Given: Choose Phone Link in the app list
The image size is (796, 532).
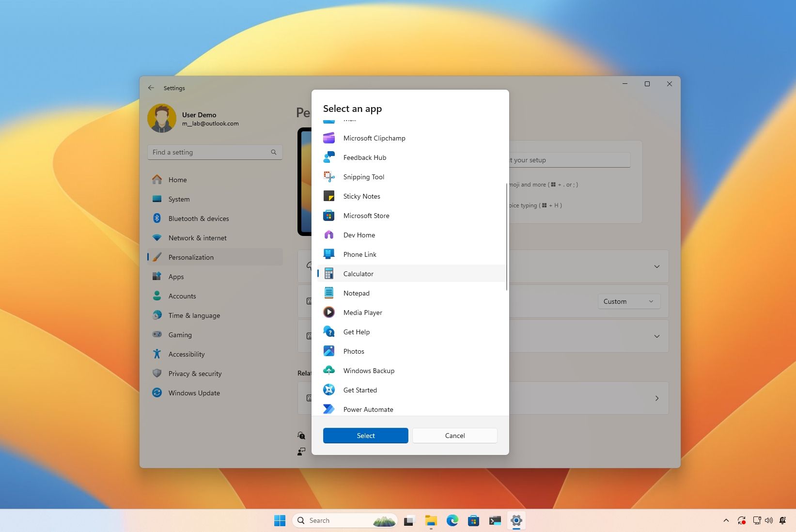Looking at the screenshot, I should [359, 254].
